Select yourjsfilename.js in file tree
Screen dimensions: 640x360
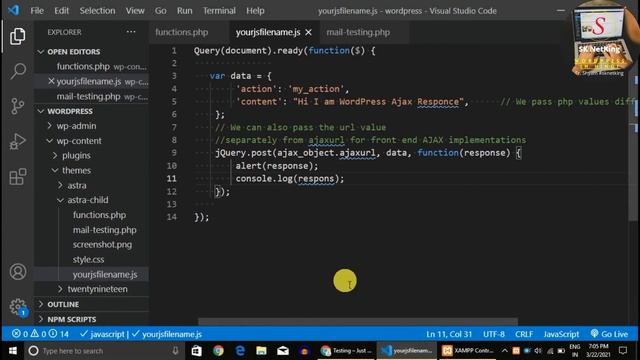tap(105, 274)
